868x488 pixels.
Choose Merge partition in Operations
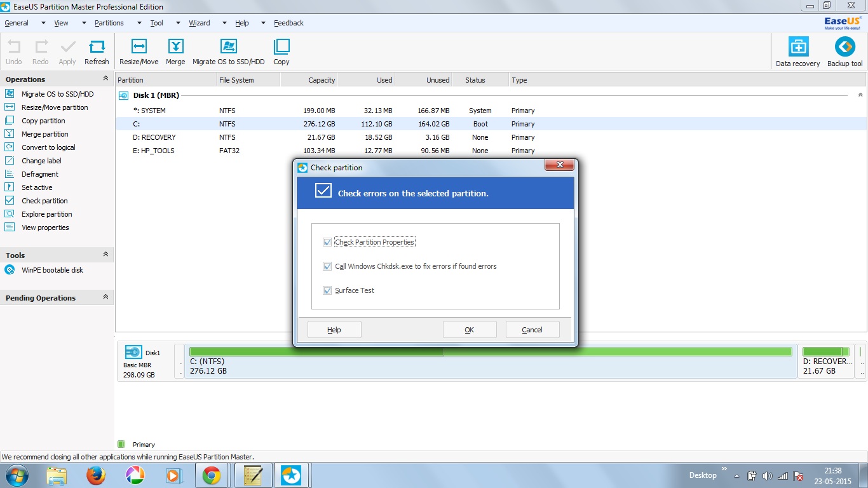click(x=44, y=134)
